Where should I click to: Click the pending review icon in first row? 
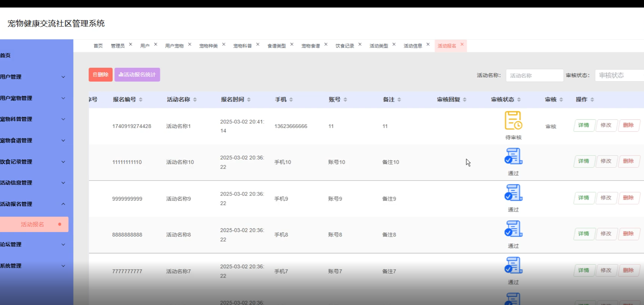(x=513, y=121)
